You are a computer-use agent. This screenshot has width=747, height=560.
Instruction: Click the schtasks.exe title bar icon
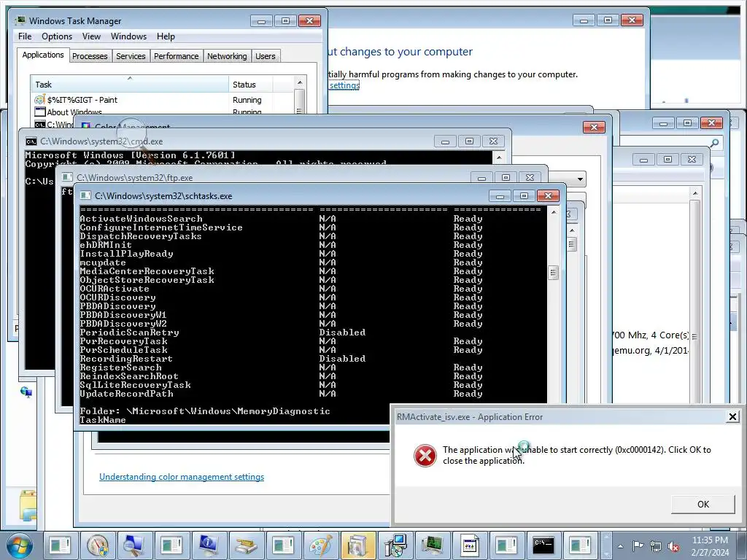pyautogui.click(x=85, y=195)
